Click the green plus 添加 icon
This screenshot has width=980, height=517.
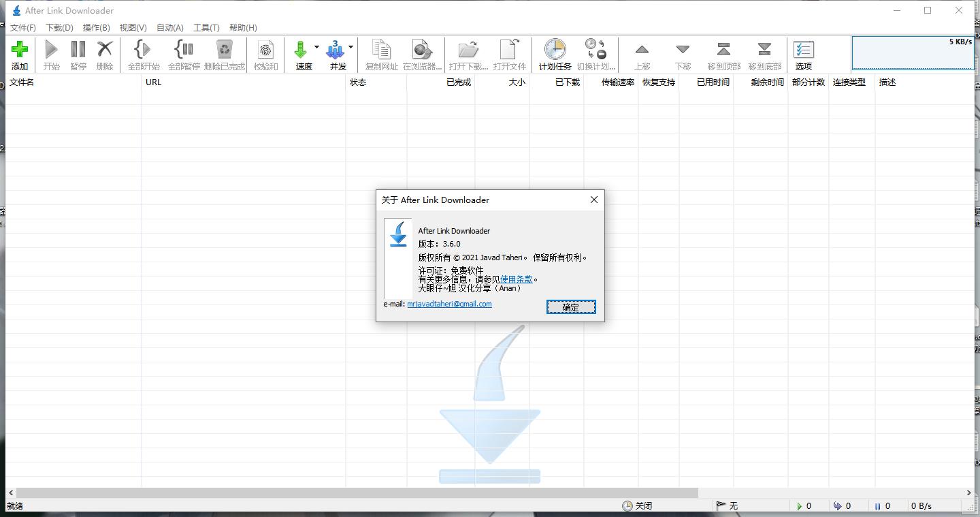(x=20, y=49)
